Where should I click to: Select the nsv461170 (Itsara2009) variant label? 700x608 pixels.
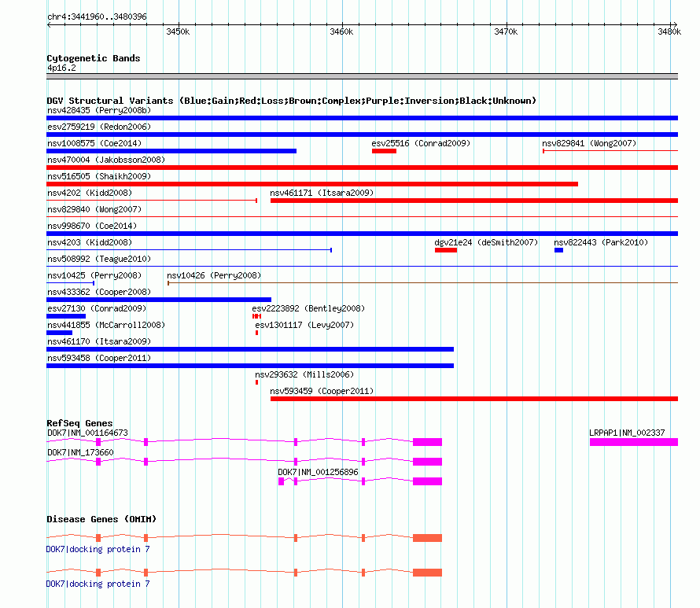[99, 341]
